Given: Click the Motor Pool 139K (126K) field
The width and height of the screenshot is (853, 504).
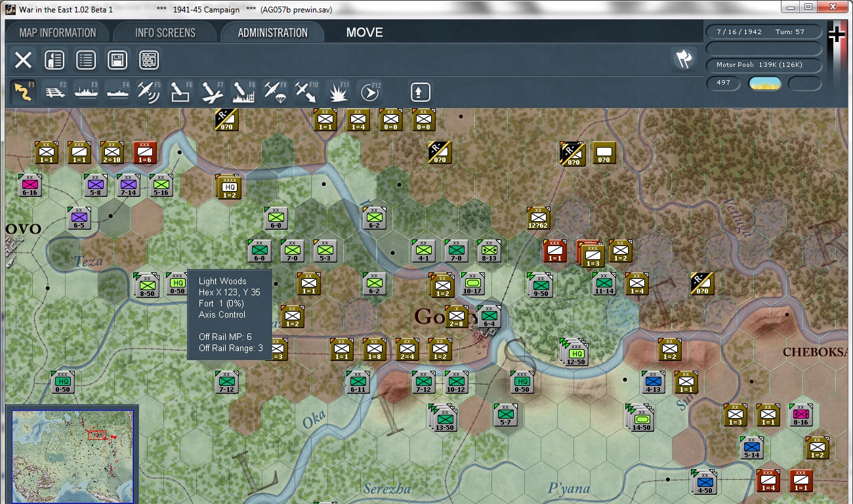Looking at the screenshot, I should 764,65.
